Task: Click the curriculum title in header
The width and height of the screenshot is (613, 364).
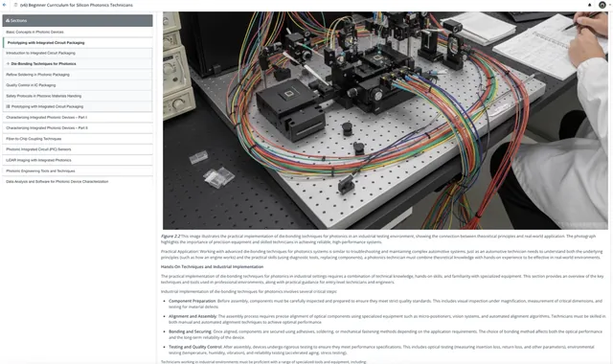Action: pyautogui.click(x=77, y=5)
